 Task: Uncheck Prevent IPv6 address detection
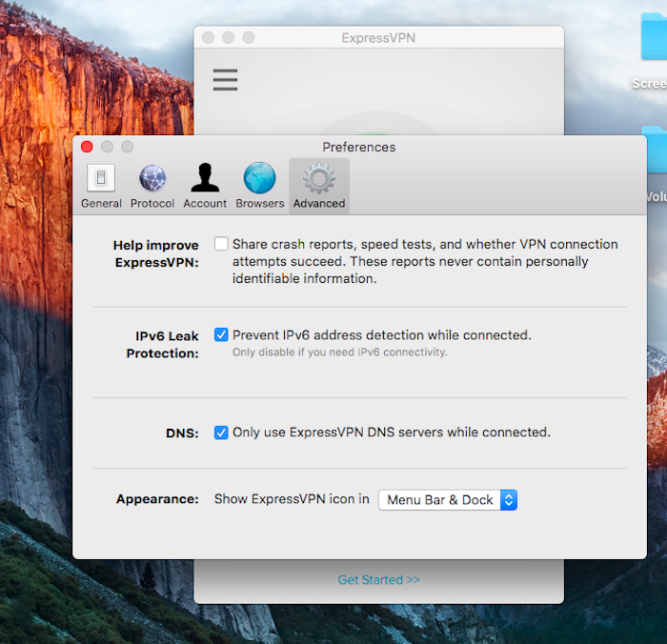tap(221, 334)
